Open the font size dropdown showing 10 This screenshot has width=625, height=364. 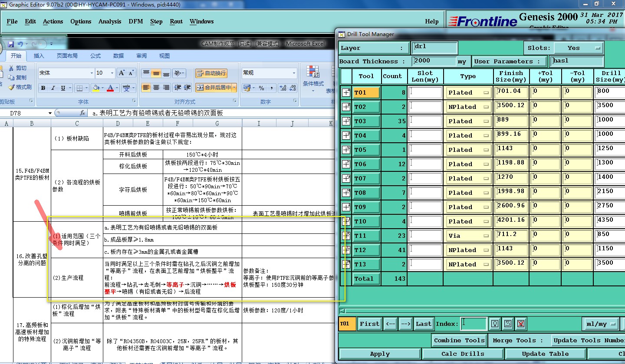point(112,73)
